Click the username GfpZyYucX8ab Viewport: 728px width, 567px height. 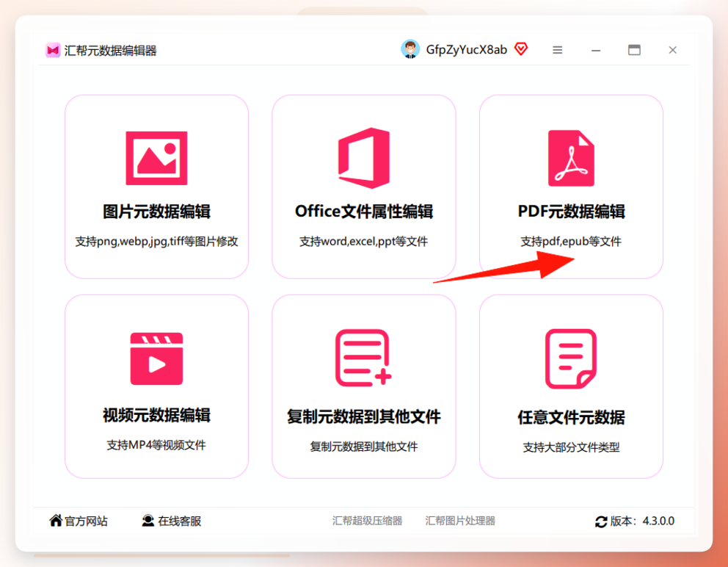(x=467, y=50)
